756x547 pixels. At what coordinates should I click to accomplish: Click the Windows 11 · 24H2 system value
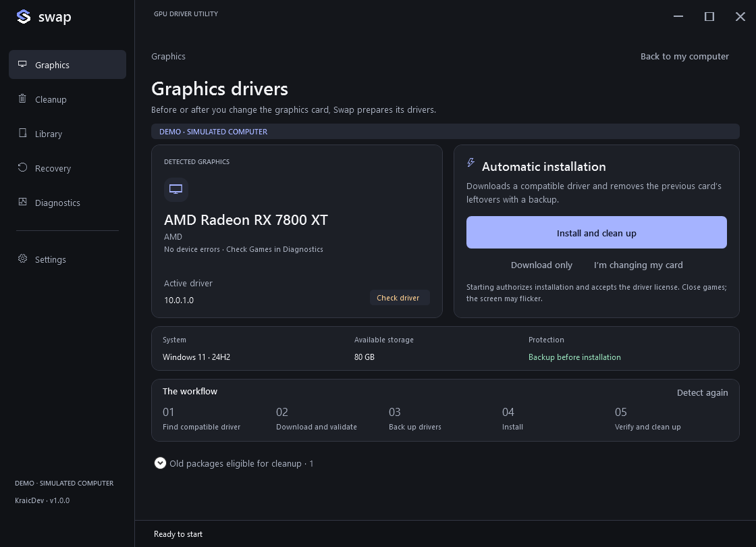(196, 357)
